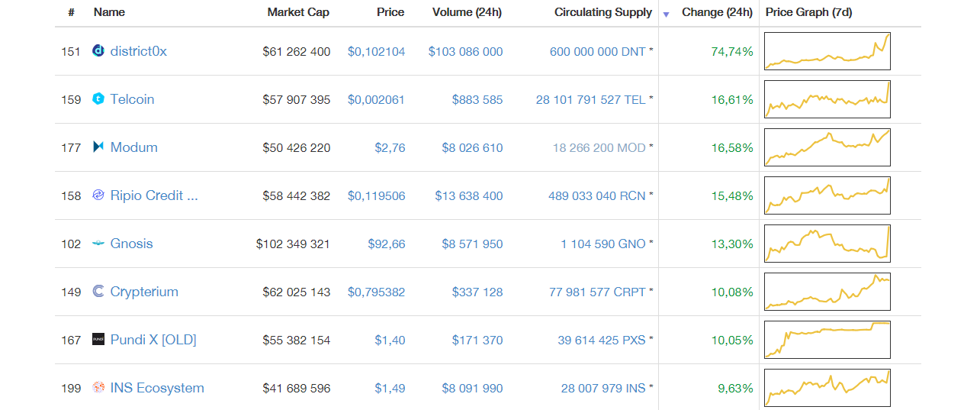Click Pundi X volume $171 370
The height and width of the screenshot is (410, 980).
(x=477, y=341)
